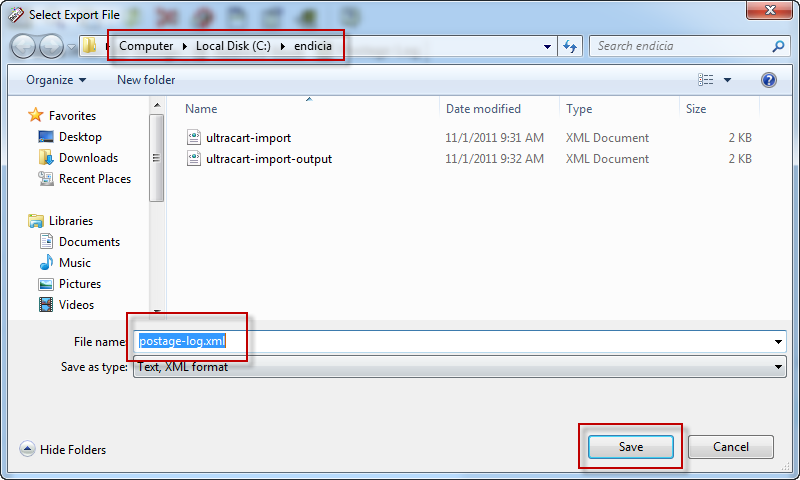Select Local Disk (C:) in the path
The image size is (800, 480).
(x=233, y=46)
